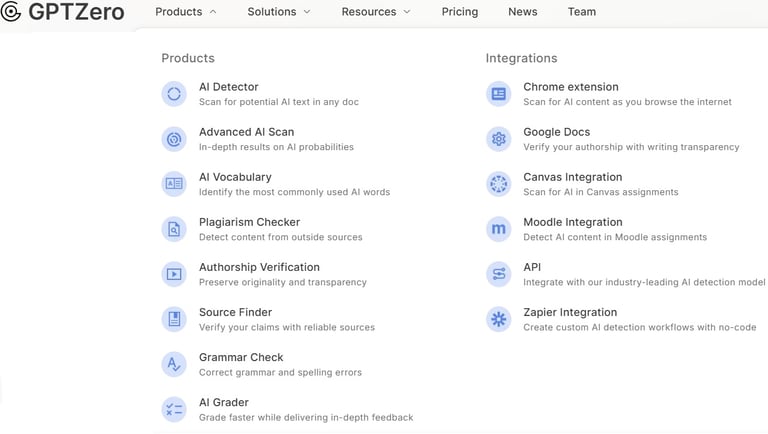This screenshot has height=434, width=768.
Task: Click the Grammar Check icon
Action: pos(174,364)
